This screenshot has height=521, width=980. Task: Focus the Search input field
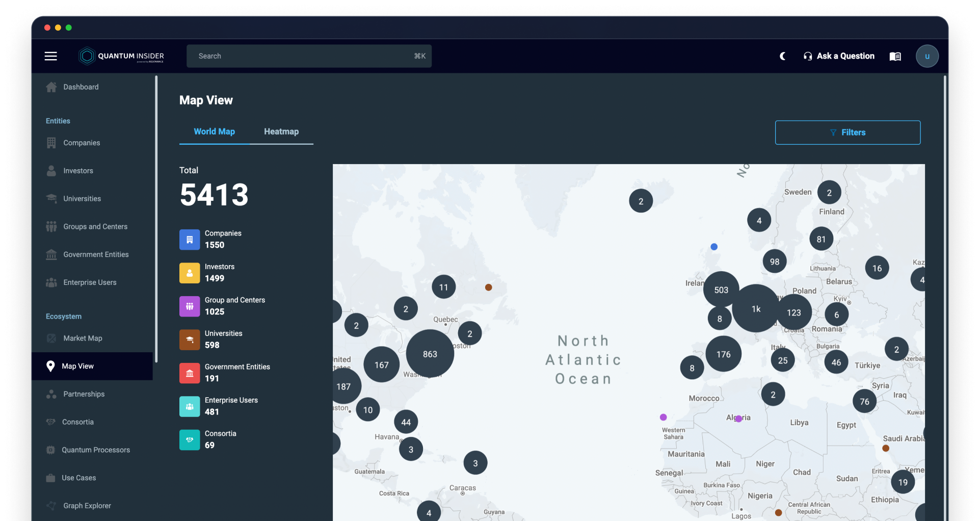coord(309,56)
